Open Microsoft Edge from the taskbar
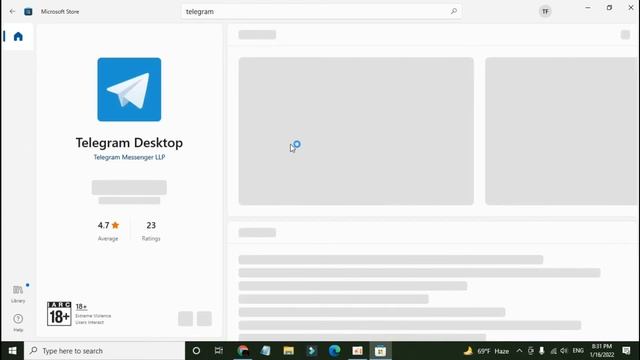This screenshot has width=640, height=360. point(334,351)
